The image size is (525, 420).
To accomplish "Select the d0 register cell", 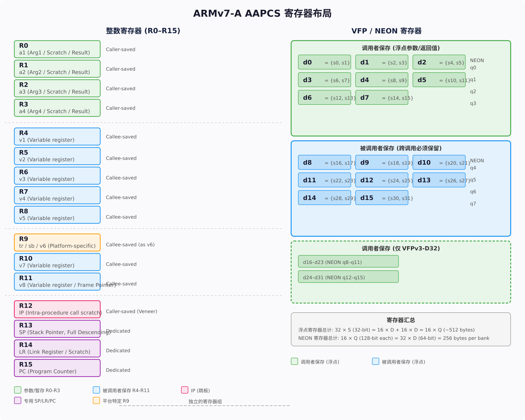I will click(324, 62).
